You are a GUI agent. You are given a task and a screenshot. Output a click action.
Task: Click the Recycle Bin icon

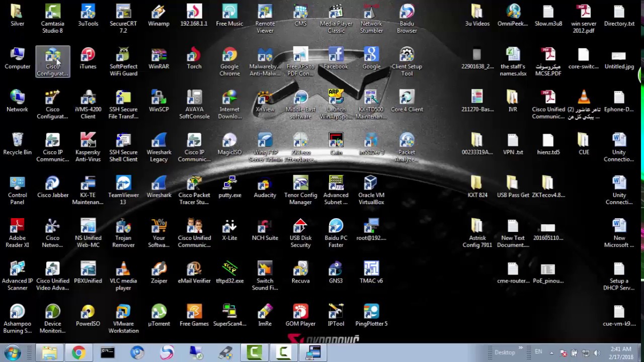tap(17, 144)
